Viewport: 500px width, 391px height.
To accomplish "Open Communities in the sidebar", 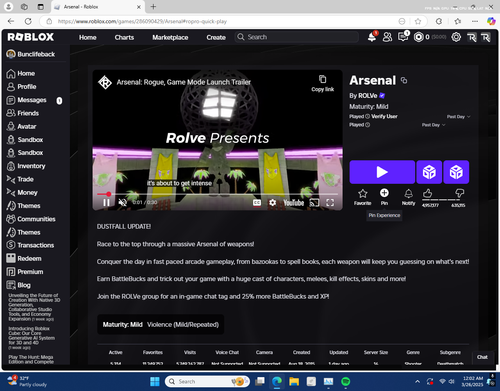I will coord(31,219).
